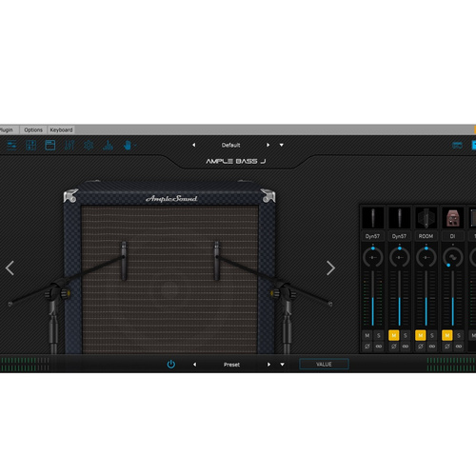
Task: Open the Options menu
Action: pyautogui.click(x=33, y=129)
